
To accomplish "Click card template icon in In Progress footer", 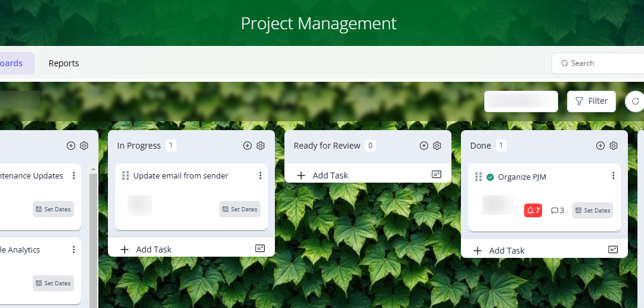I will point(260,248).
